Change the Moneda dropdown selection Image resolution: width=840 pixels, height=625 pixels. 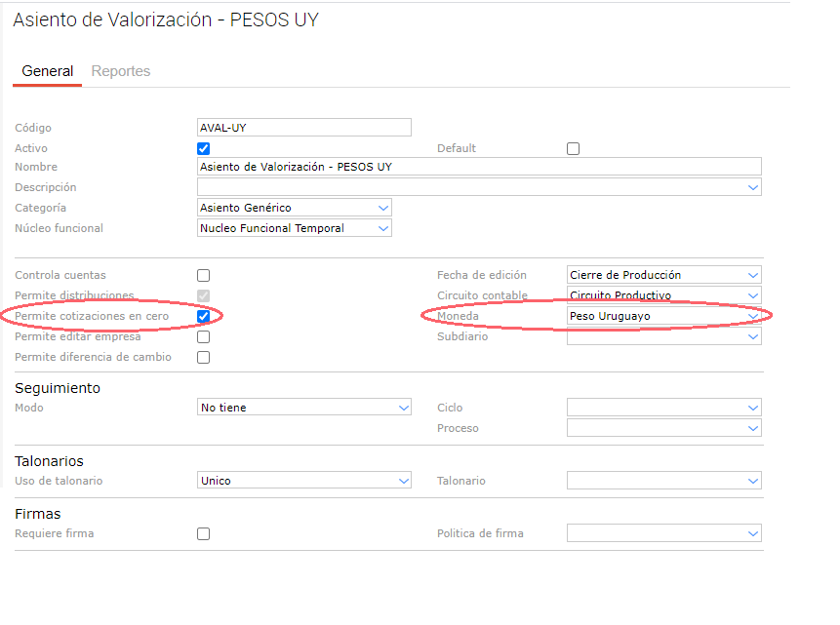(x=663, y=316)
